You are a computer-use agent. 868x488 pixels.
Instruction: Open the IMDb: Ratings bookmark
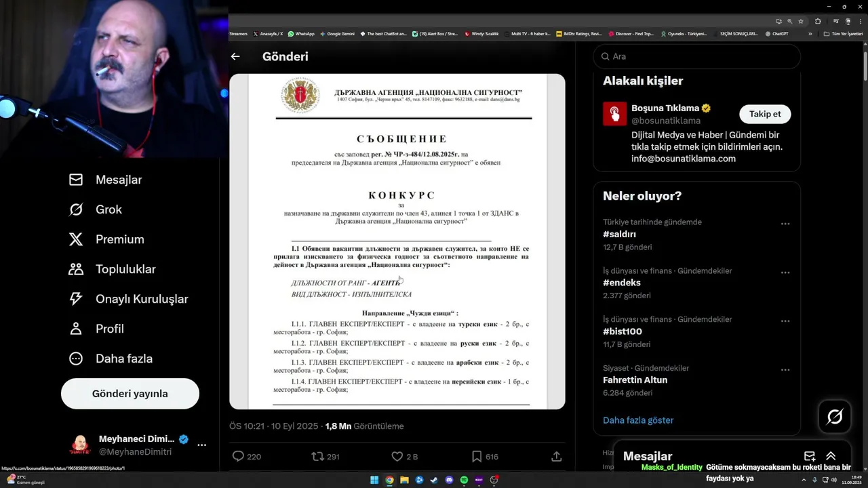coord(578,34)
